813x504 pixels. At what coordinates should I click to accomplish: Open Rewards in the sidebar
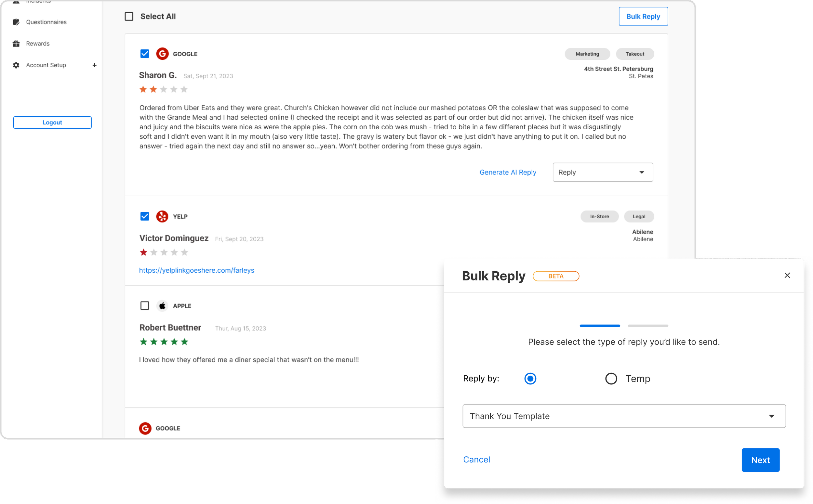click(38, 44)
